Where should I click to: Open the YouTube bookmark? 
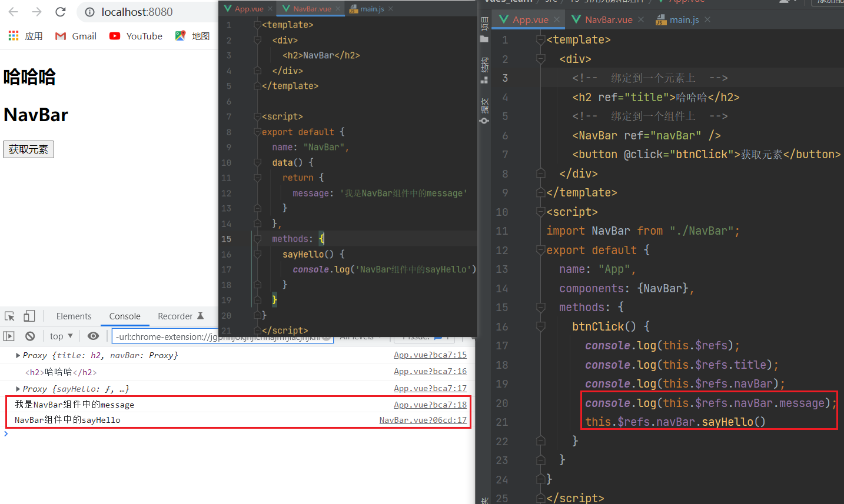pyautogui.click(x=136, y=36)
